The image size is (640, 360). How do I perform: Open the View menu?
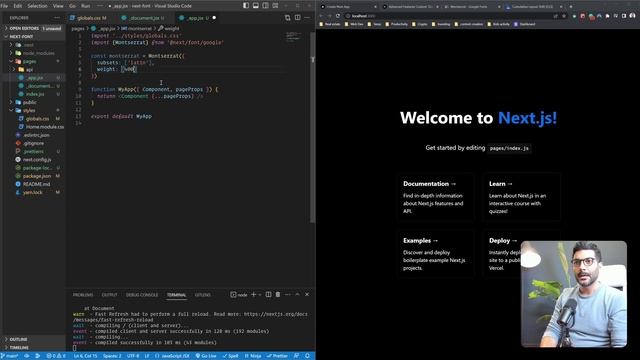point(58,6)
